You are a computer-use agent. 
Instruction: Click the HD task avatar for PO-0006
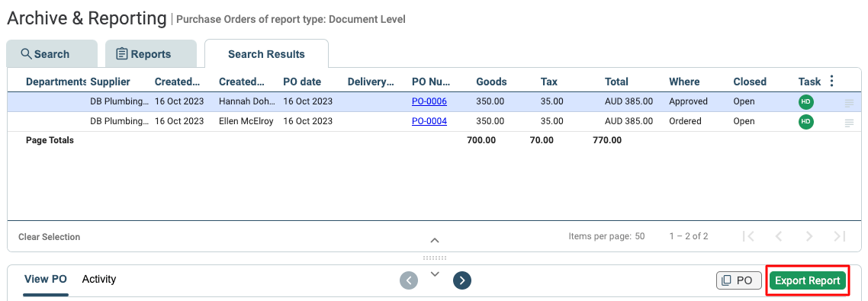(806, 102)
